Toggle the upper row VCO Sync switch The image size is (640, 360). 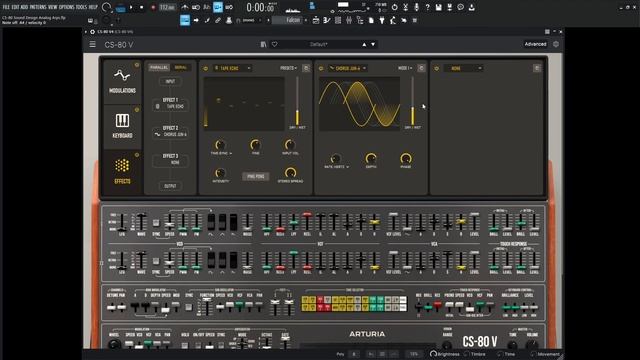(156, 223)
